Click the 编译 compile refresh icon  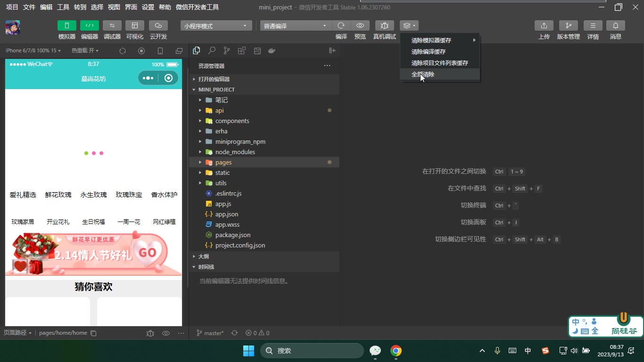341,25
